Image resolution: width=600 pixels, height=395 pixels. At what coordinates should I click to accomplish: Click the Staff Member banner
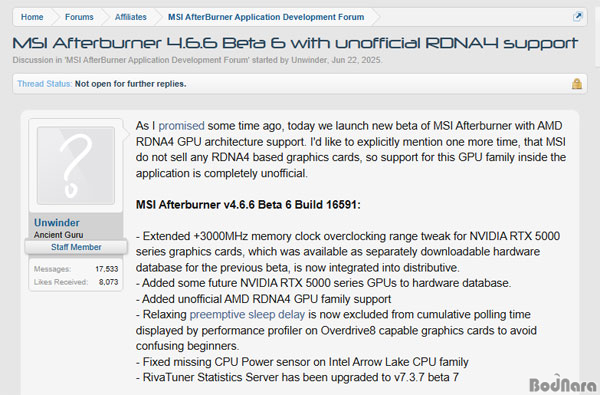click(x=76, y=247)
